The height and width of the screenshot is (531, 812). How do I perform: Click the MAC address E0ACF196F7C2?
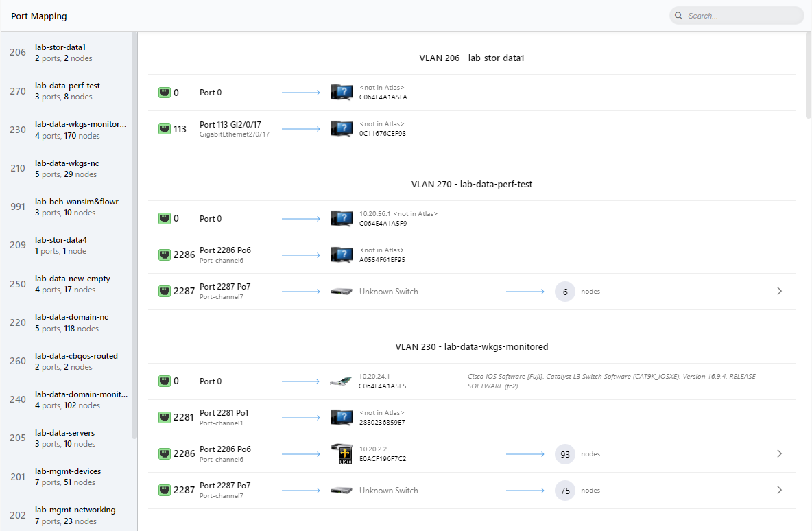click(383, 459)
